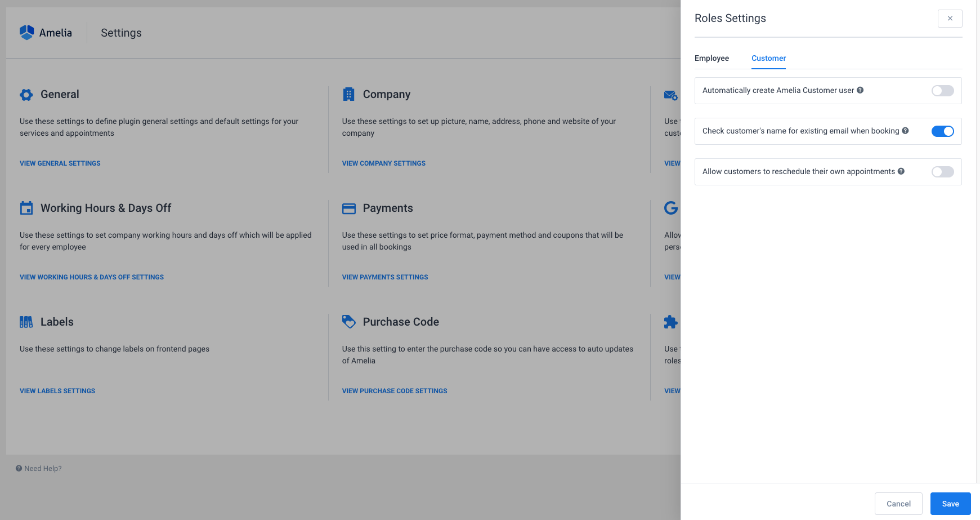Save the roles settings
The width and height of the screenshot is (980, 520).
[x=951, y=504]
